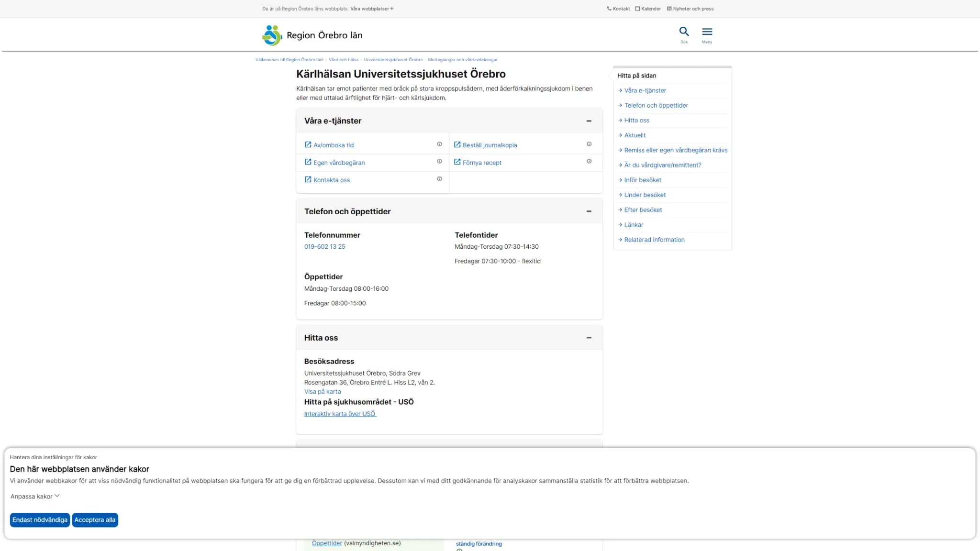Viewport: 980px width, 551px height.
Task: Click info icon beside Förnya recept
Action: (589, 161)
